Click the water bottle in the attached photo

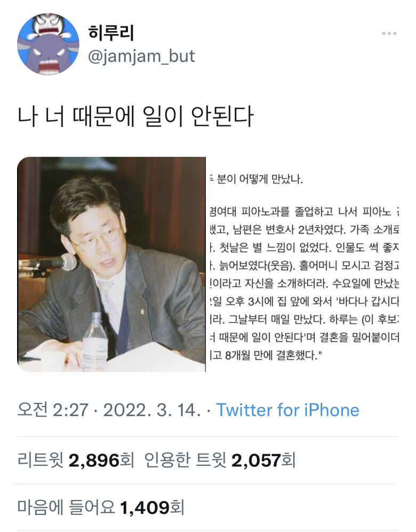95,342
